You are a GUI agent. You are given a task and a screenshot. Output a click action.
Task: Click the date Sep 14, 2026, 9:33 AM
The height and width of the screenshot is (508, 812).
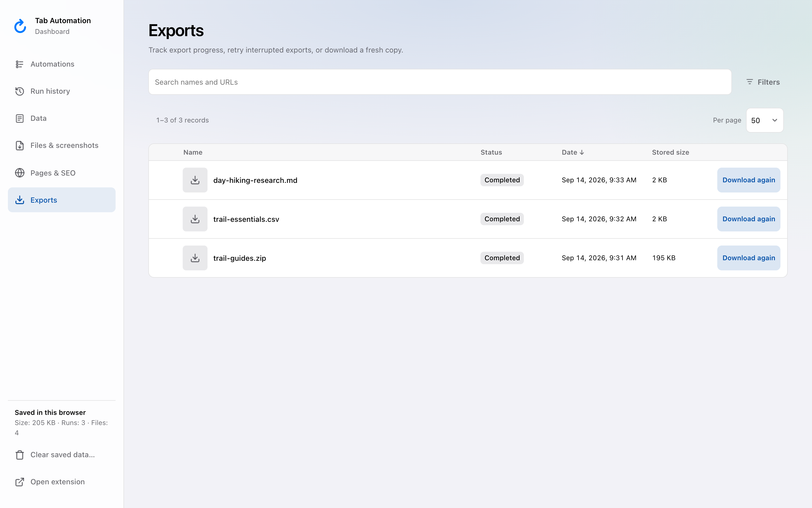[x=599, y=180]
